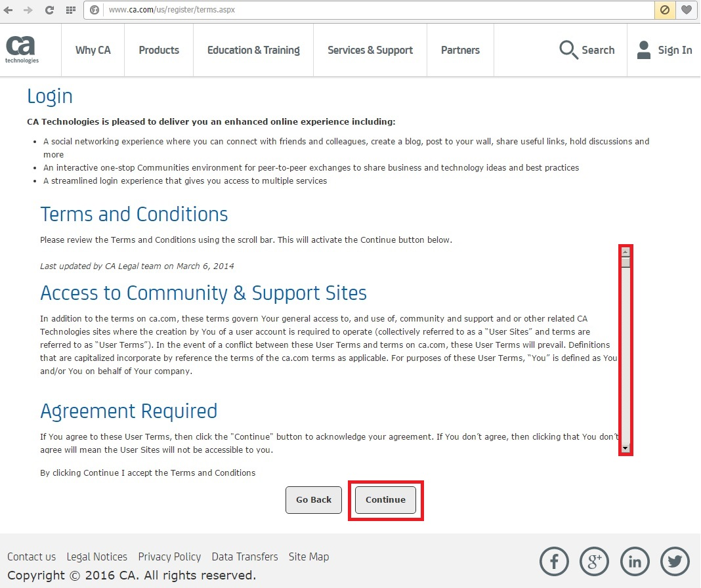The image size is (701, 588).
Task: Open the Twitter social icon
Action: 675,561
